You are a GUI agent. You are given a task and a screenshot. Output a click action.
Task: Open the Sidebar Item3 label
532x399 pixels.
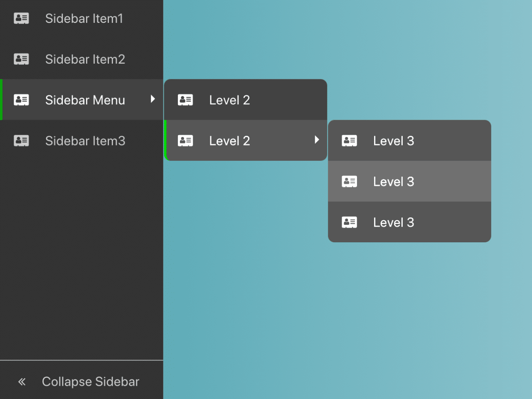pyautogui.click(x=85, y=141)
